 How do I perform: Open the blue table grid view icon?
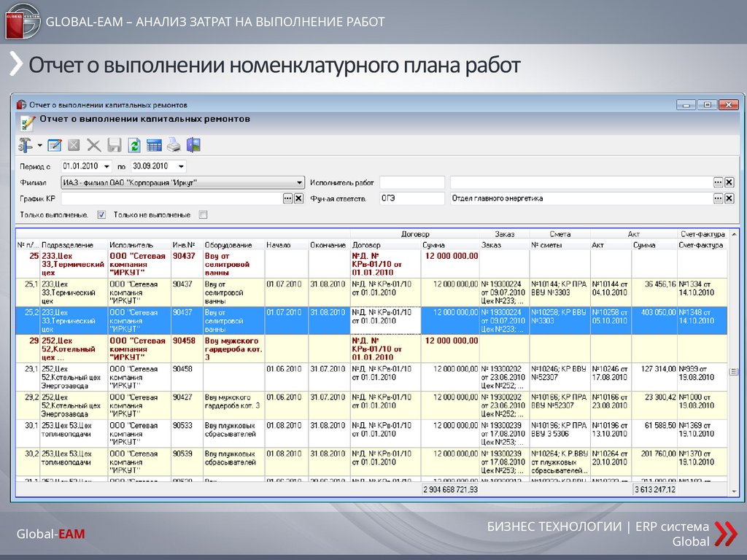pyautogui.click(x=154, y=145)
